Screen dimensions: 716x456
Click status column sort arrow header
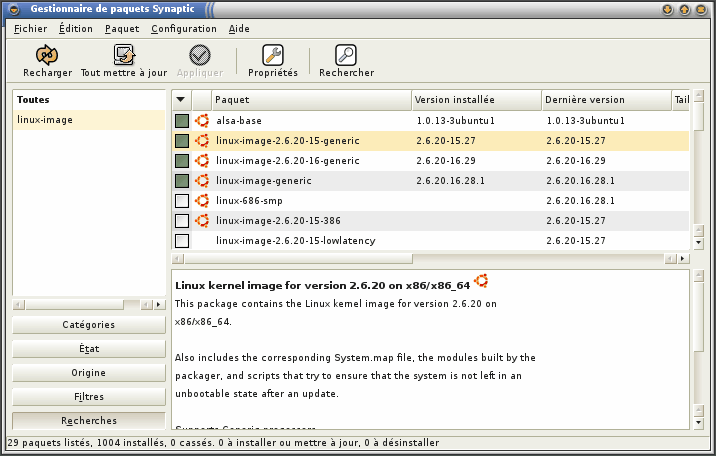[181, 100]
